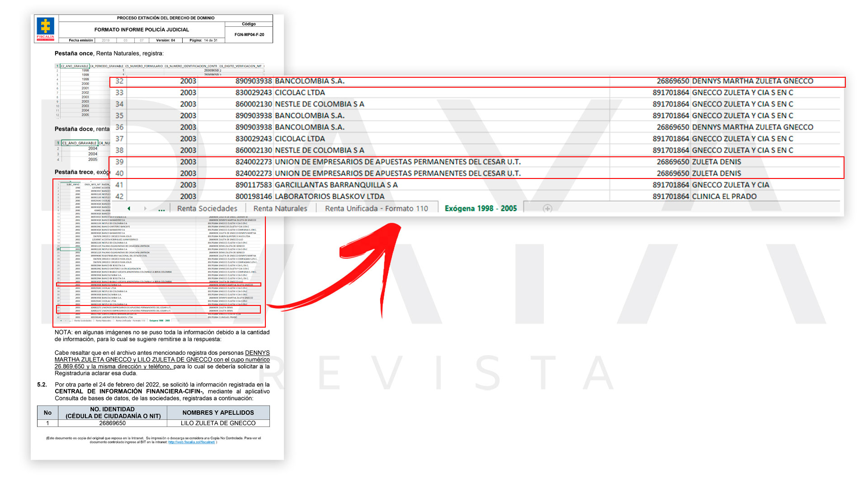
Task: Select row header 40
Action: 119,173
